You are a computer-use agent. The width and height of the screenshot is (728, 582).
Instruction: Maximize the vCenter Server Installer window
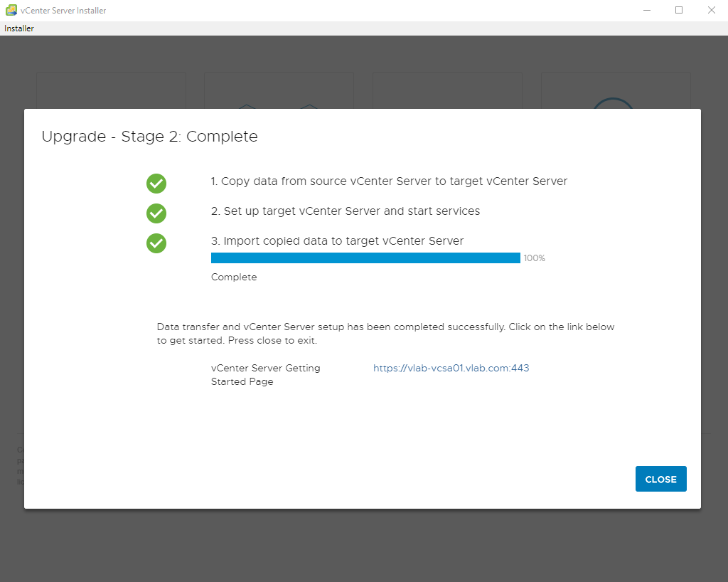(679, 10)
